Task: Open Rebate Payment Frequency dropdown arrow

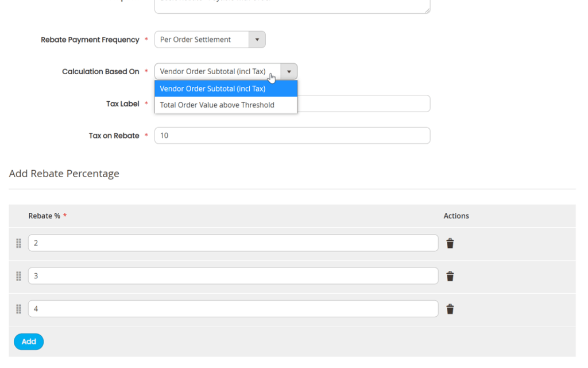Action: (x=257, y=40)
